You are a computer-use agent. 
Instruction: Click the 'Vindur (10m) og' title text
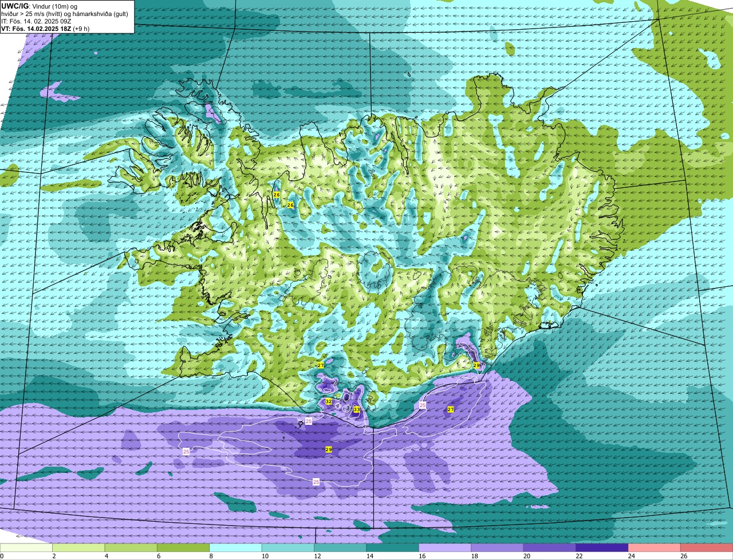54,6
